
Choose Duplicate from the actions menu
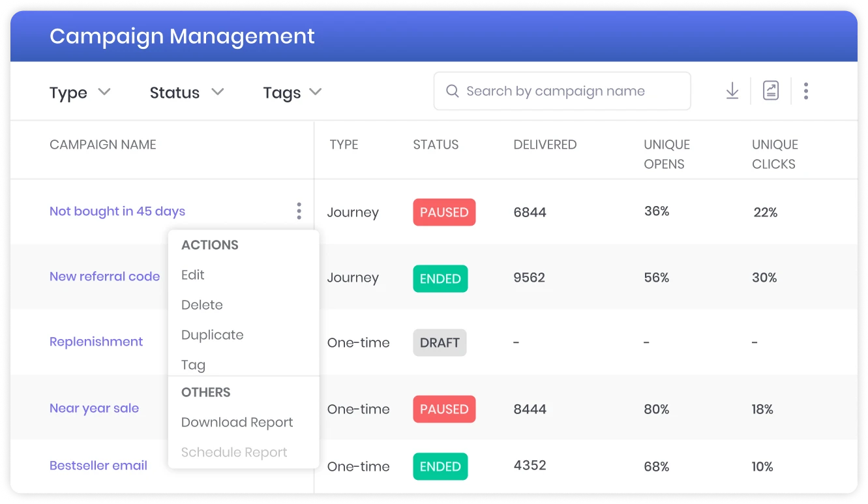[213, 335]
